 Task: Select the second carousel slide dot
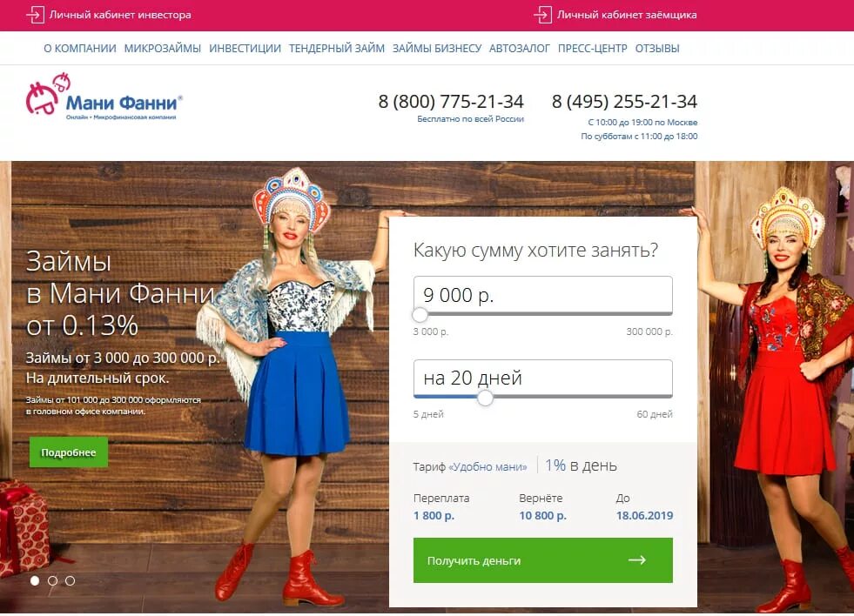pyautogui.click(x=53, y=580)
